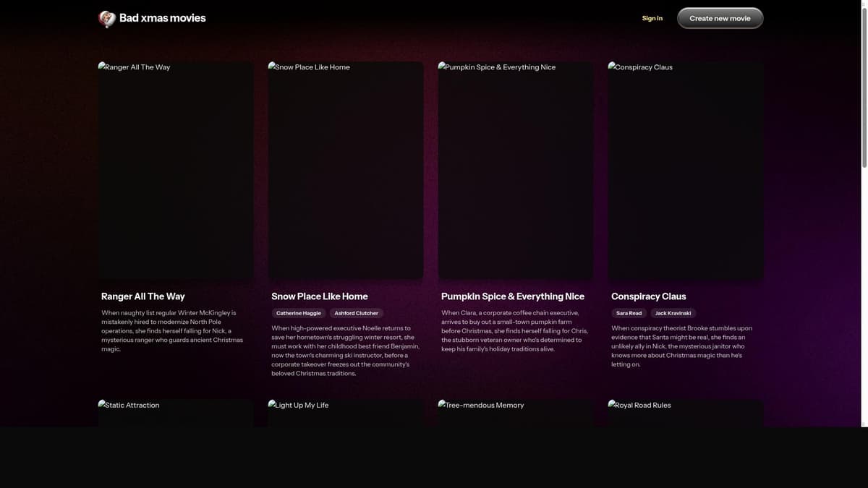This screenshot has width=868, height=488.
Task: Select the Ashford Clutcher actor tag
Action: 356,313
